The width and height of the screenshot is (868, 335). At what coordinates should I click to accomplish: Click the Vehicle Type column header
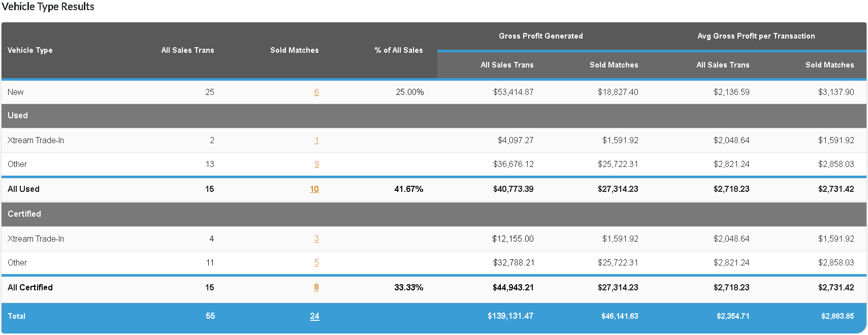click(x=30, y=50)
